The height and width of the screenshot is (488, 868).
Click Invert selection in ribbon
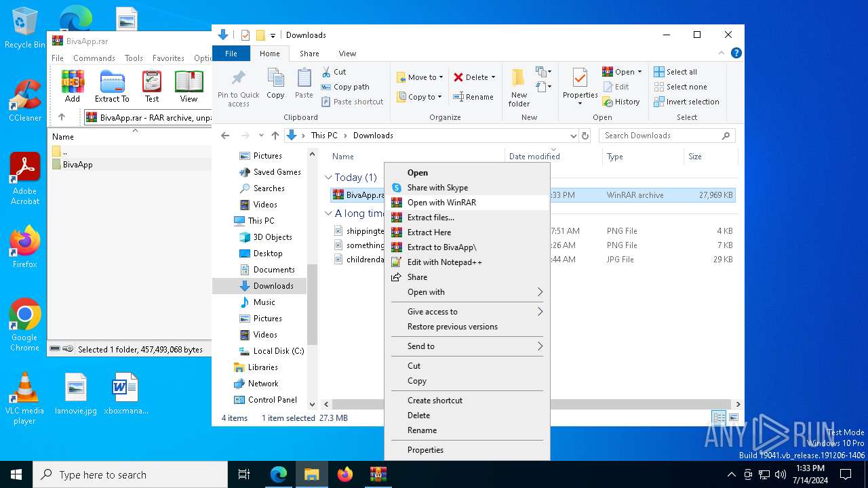point(686,102)
